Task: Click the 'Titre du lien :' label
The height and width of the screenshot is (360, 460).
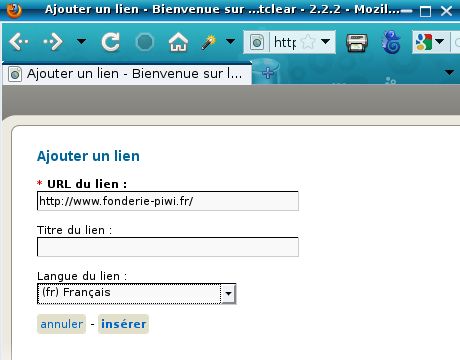Action: 74,230
